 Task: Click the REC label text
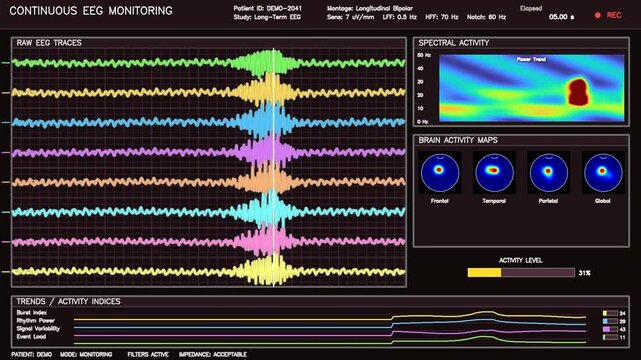614,15
